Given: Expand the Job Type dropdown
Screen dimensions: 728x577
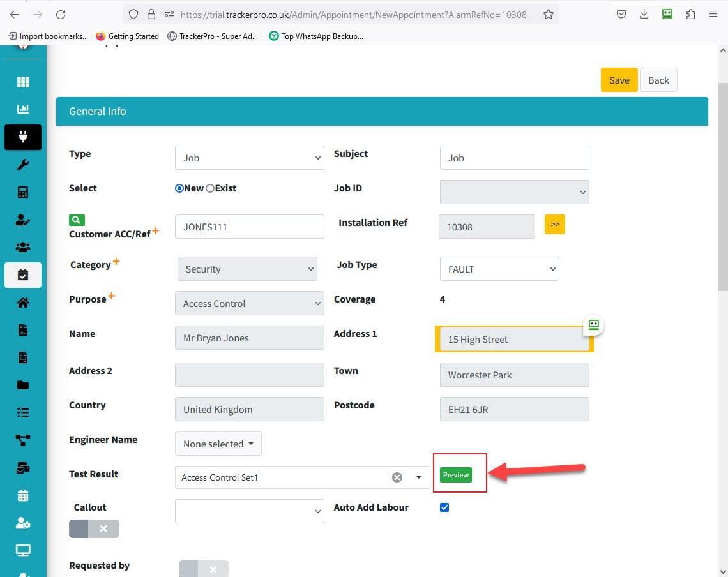Looking at the screenshot, I should click(499, 269).
